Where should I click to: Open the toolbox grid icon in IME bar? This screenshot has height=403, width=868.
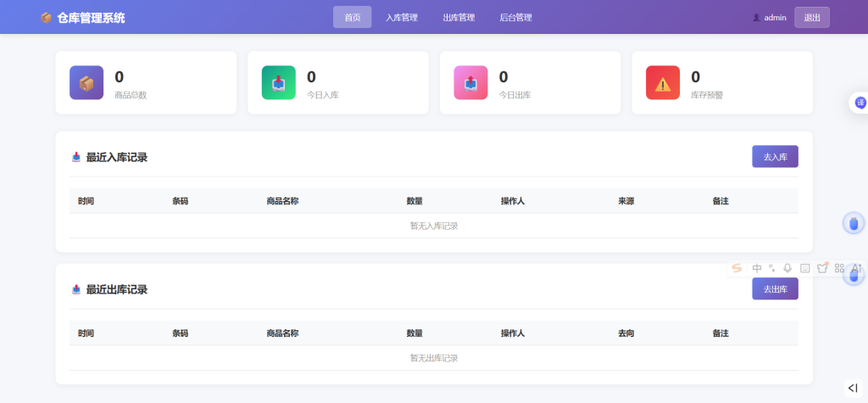coord(839,268)
